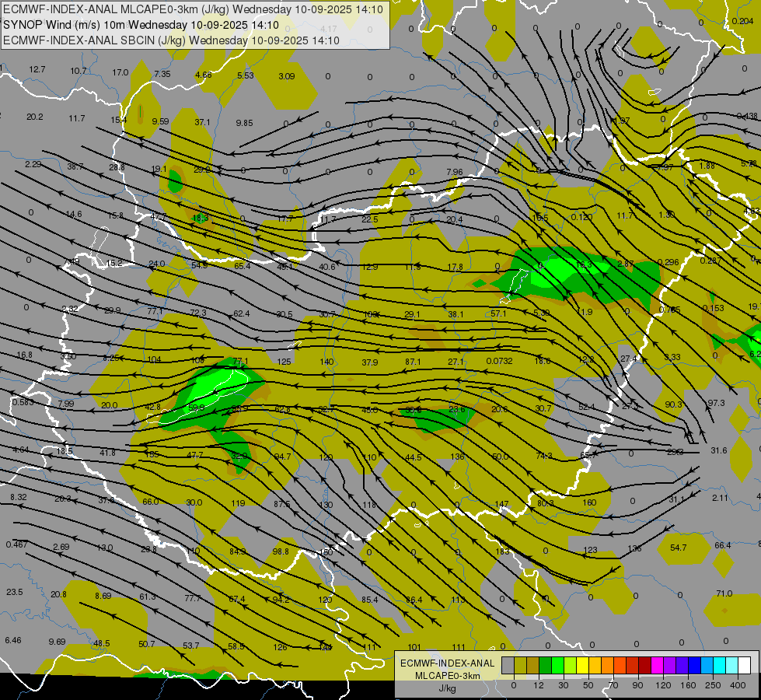Pick the dark green legend swatch
The height and width of the screenshot is (700, 761).
[546, 665]
